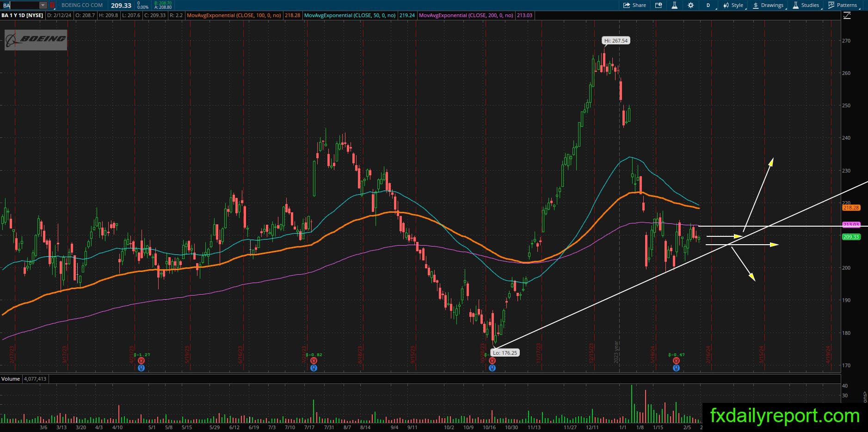Image resolution: width=868 pixels, height=432 pixels.
Task: Click the 2023 year vertical marker label
Action: pos(616,352)
